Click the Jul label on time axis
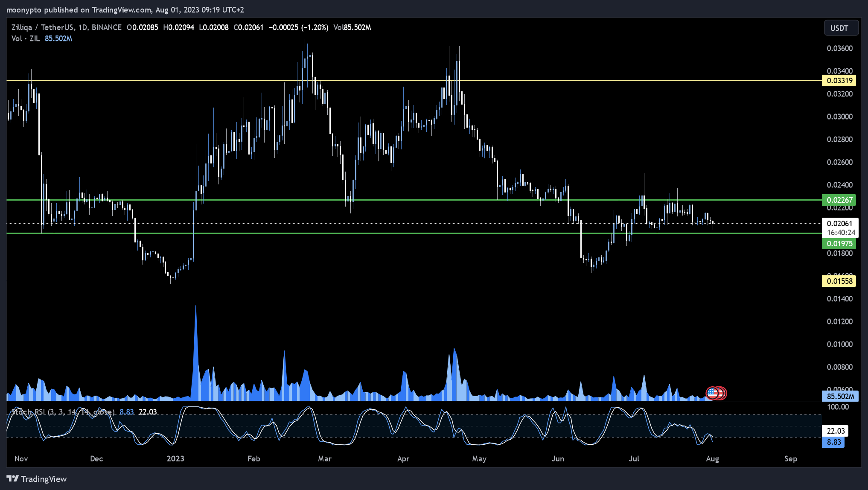 point(634,459)
